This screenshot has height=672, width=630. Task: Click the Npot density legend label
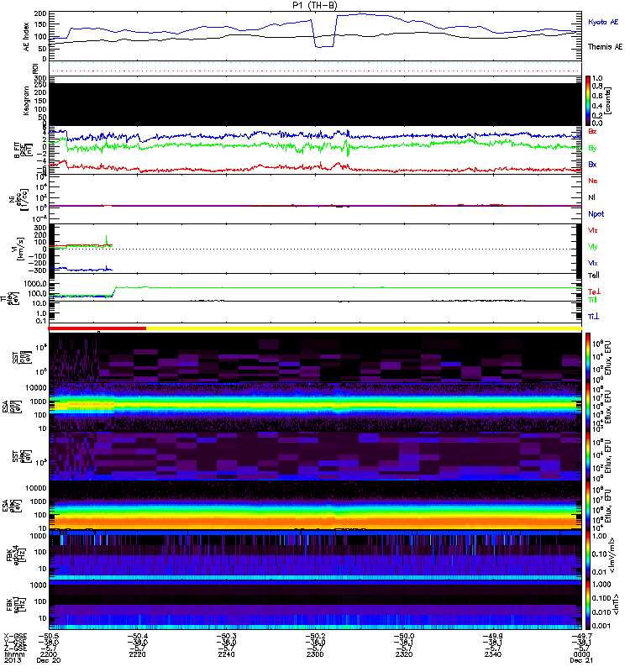click(596, 213)
